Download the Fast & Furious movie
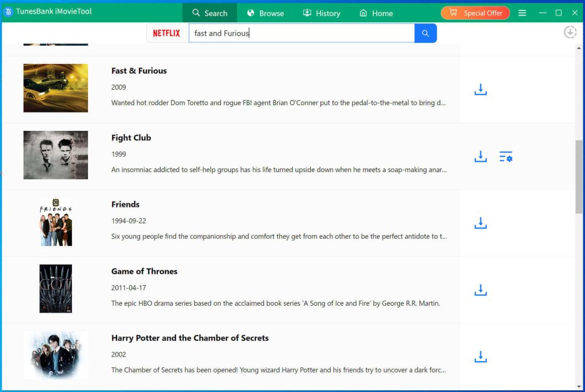The height and width of the screenshot is (392, 585). pyautogui.click(x=480, y=90)
